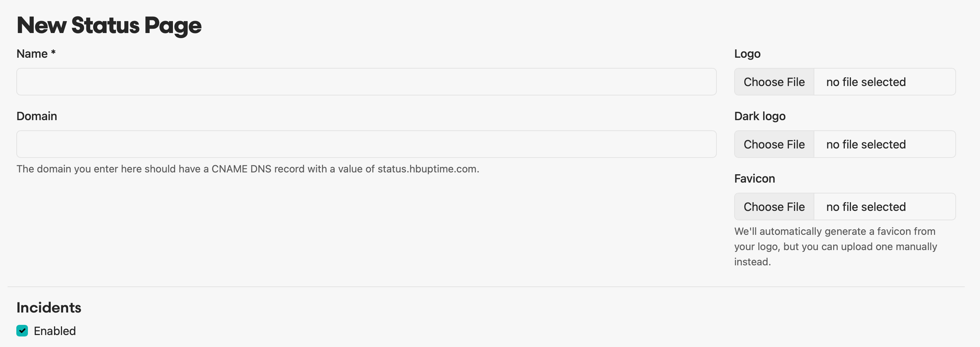This screenshot has width=980, height=347.
Task: Focus the Domain input box
Action: click(366, 144)
